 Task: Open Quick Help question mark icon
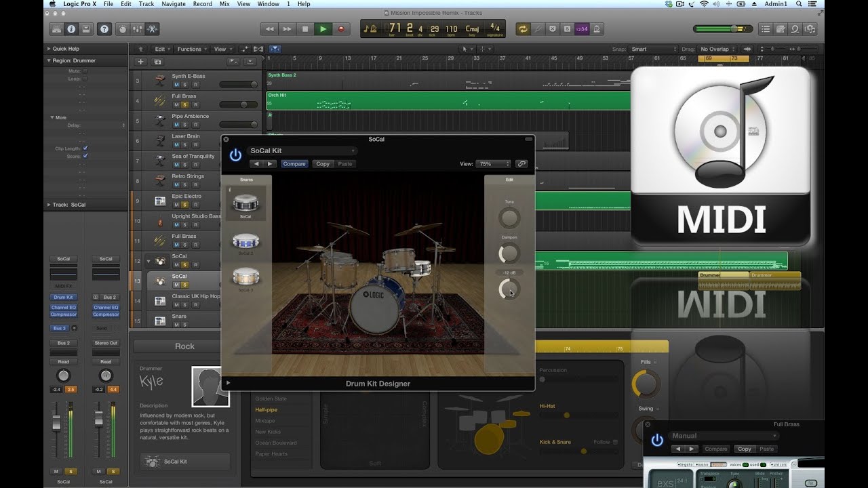104,29
